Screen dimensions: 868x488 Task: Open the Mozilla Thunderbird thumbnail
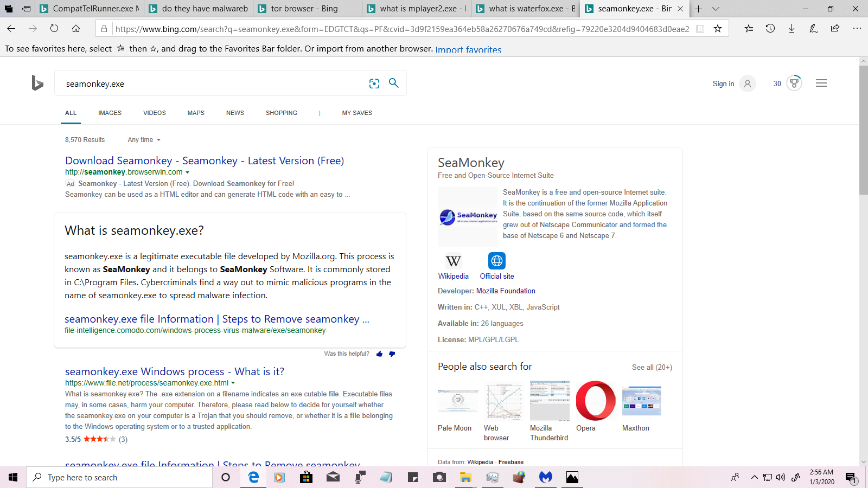click(550, 401)
